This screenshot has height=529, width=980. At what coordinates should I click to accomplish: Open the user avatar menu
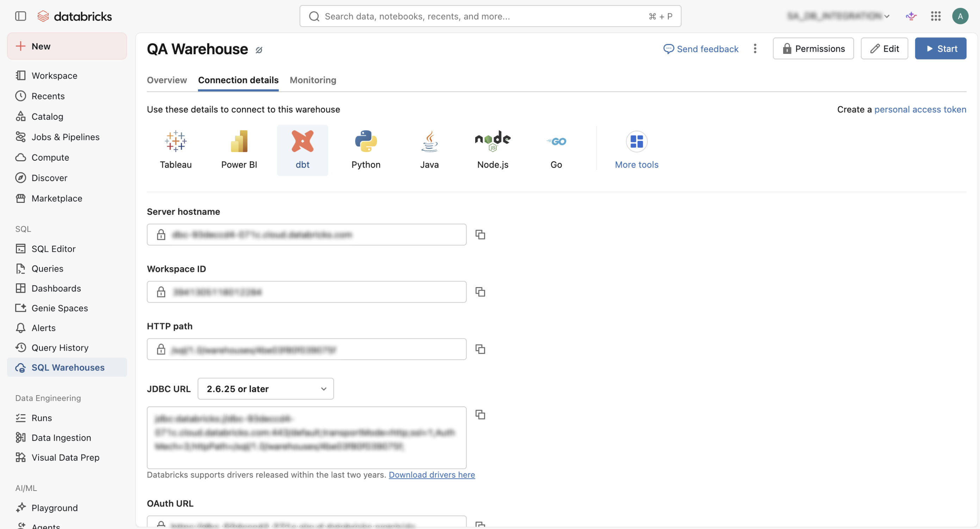coord(960,16)
